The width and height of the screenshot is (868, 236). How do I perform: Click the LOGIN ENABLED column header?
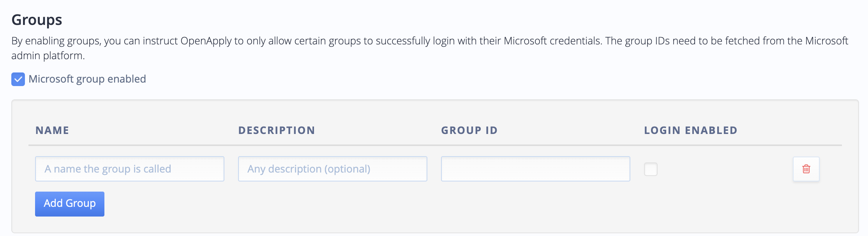tap(690, 130)
